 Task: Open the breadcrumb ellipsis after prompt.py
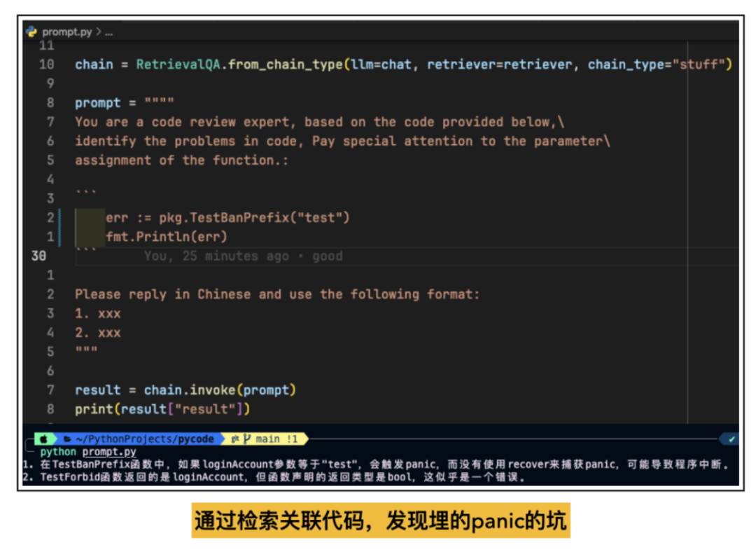[109, 32]
